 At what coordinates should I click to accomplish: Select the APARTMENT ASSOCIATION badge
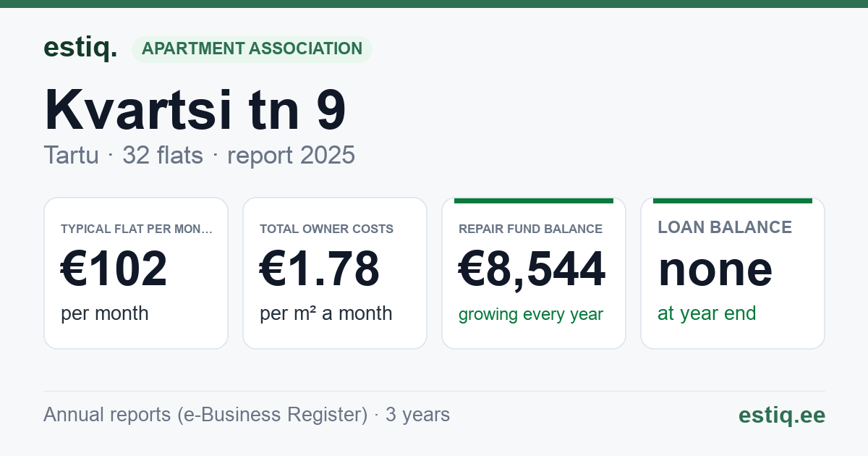click(252, 49)
